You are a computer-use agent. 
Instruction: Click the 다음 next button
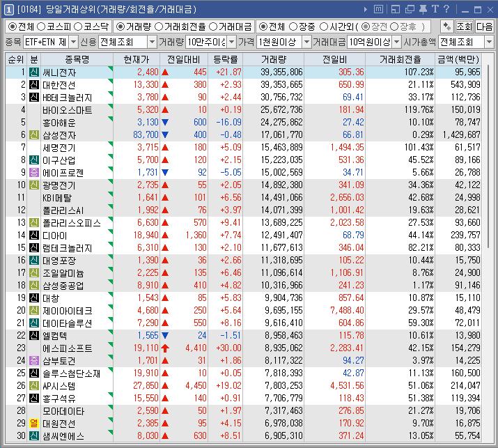484,26
